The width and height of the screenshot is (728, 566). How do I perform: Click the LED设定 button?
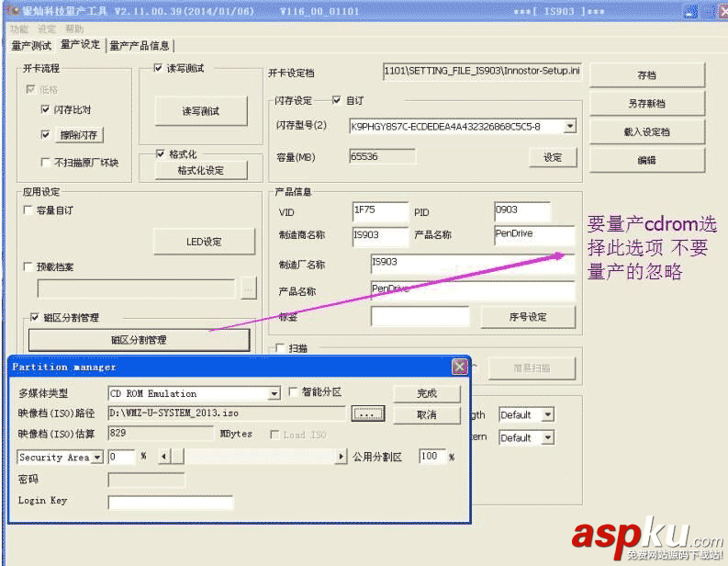[x=204, y=242]
